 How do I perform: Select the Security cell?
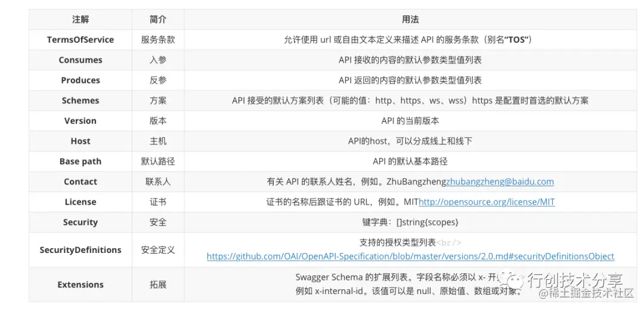(x=80, y=223)
